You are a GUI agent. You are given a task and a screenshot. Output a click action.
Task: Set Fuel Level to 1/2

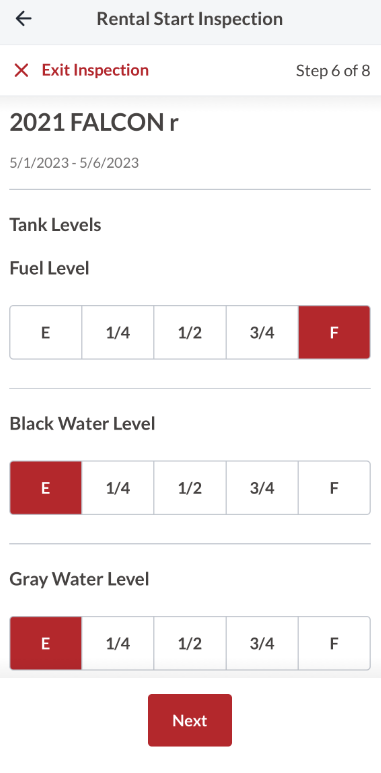pyautogui.click(x=190, y=332)
